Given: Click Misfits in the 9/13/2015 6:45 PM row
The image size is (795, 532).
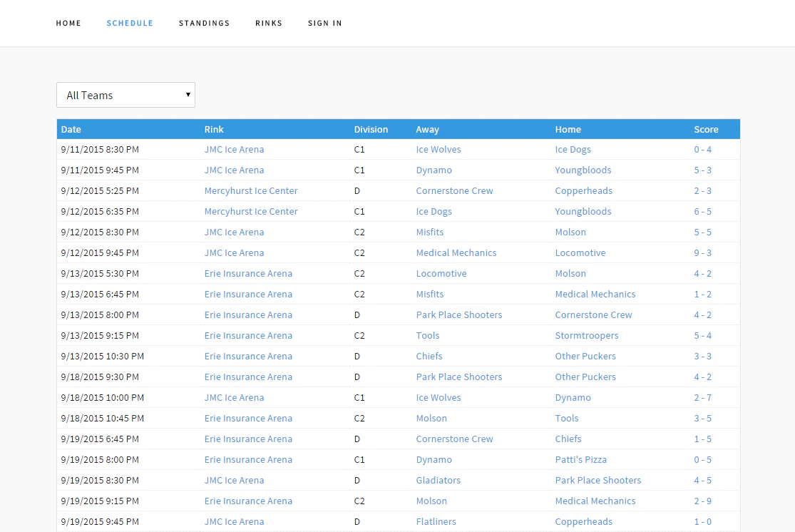Looking at the screenshot, I should click(x=430, y=294).
